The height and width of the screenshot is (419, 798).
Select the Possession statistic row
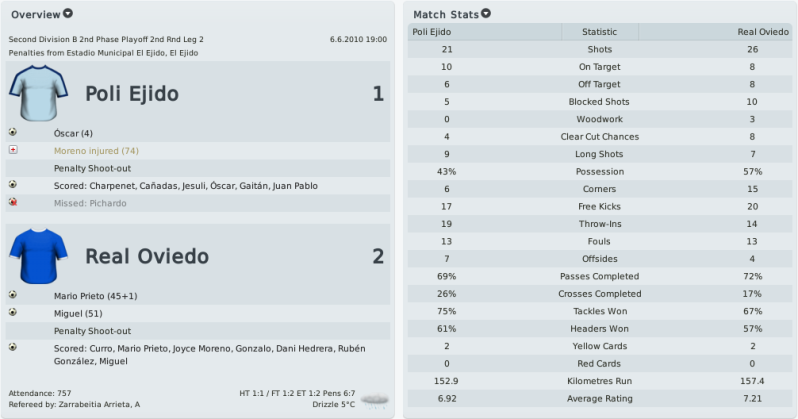(x=600, y=172)
